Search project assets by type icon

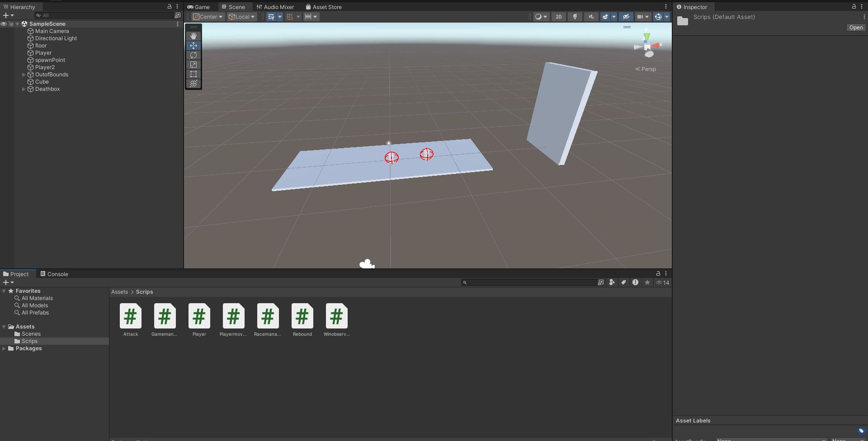[x=612, y=282]
